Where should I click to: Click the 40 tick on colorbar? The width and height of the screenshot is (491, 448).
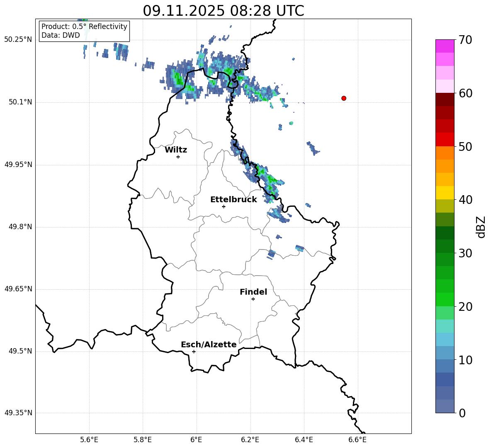[x=465, y=200]
